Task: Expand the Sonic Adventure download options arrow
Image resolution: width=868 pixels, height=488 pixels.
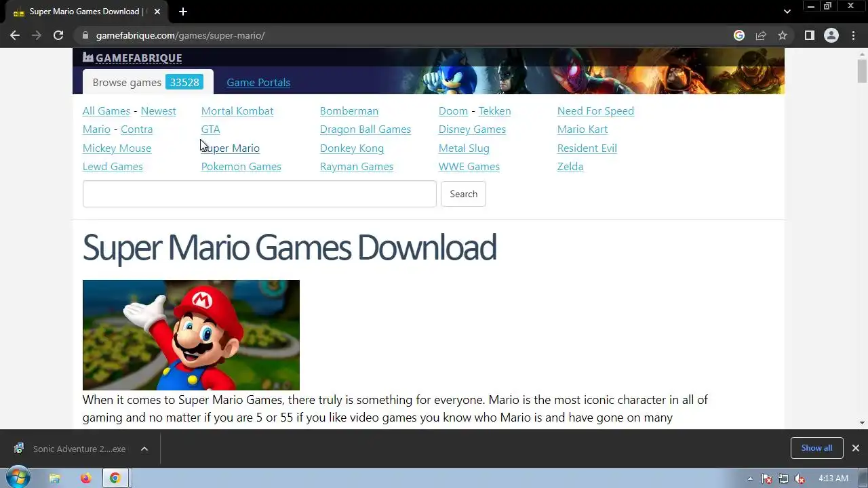Action: click(144, 449)
